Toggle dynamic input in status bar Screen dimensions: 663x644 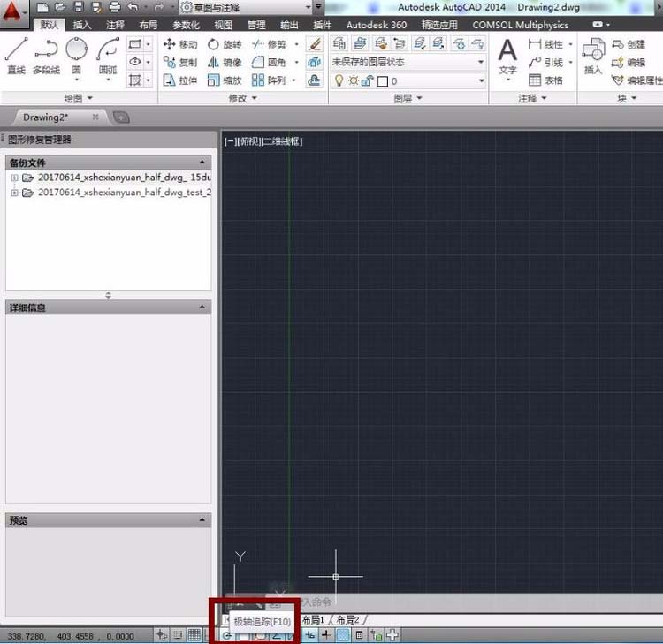tap(310, 634)
